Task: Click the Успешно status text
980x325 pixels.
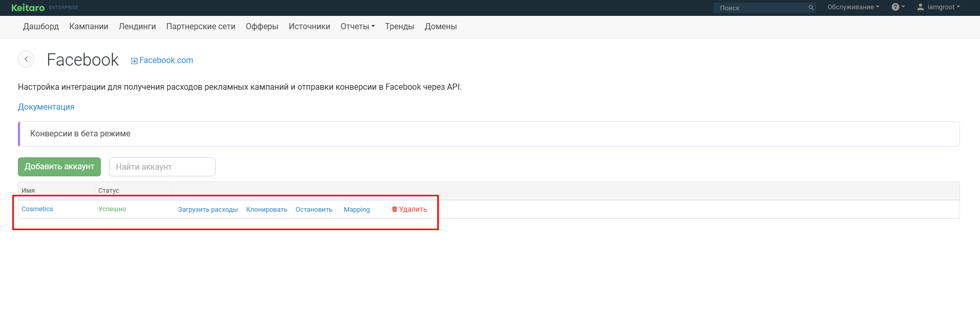Action: click(112, 209)
